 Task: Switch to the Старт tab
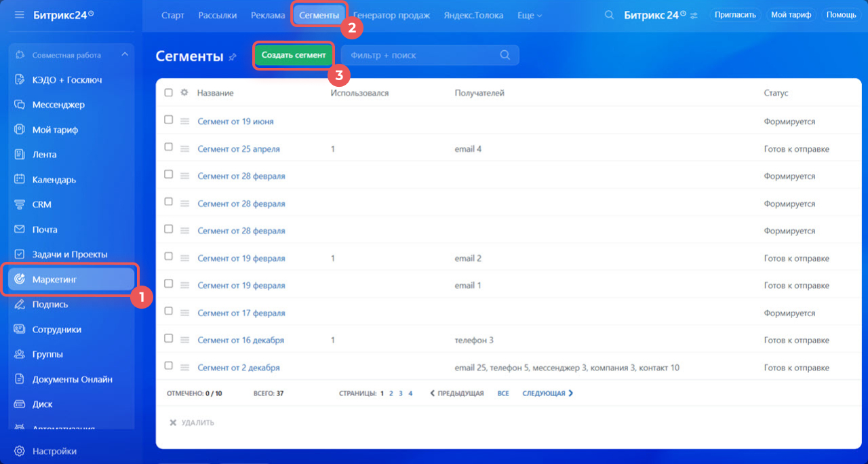click(173, 15)
